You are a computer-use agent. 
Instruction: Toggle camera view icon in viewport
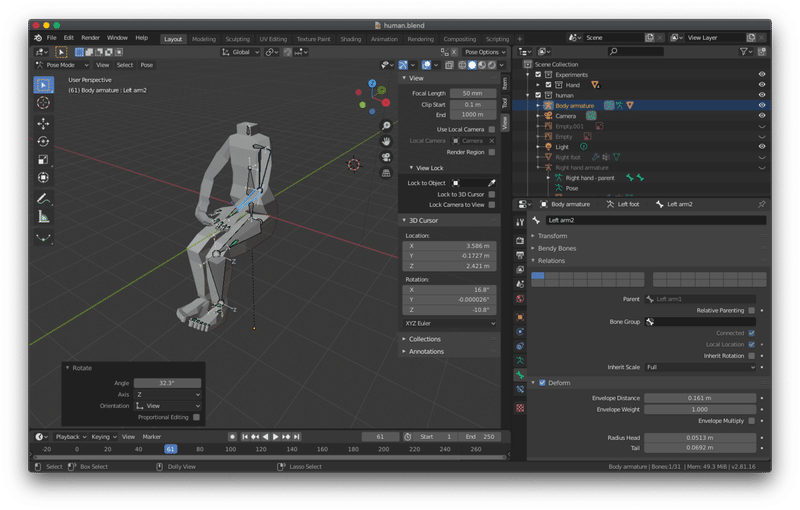386,157
